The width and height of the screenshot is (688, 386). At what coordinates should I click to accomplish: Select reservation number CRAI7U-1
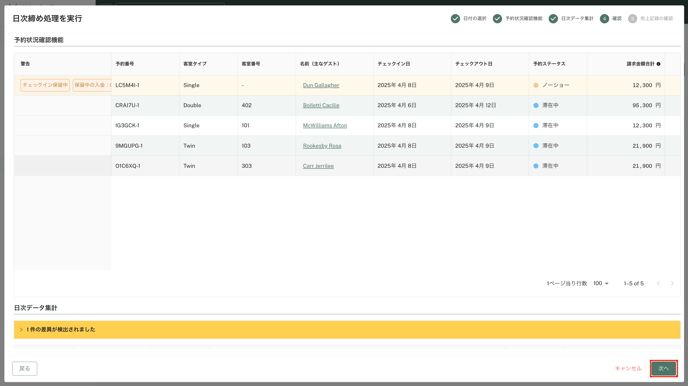pos(127,105)
